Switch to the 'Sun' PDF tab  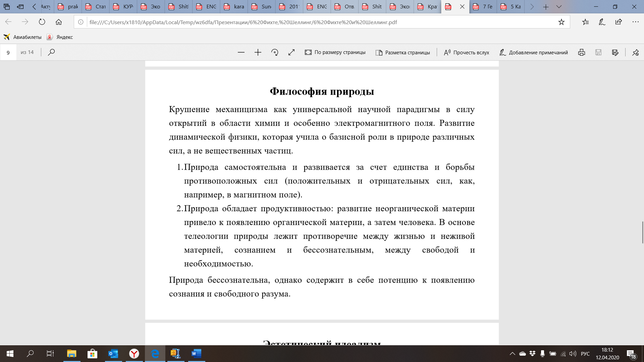pos(262,7)
